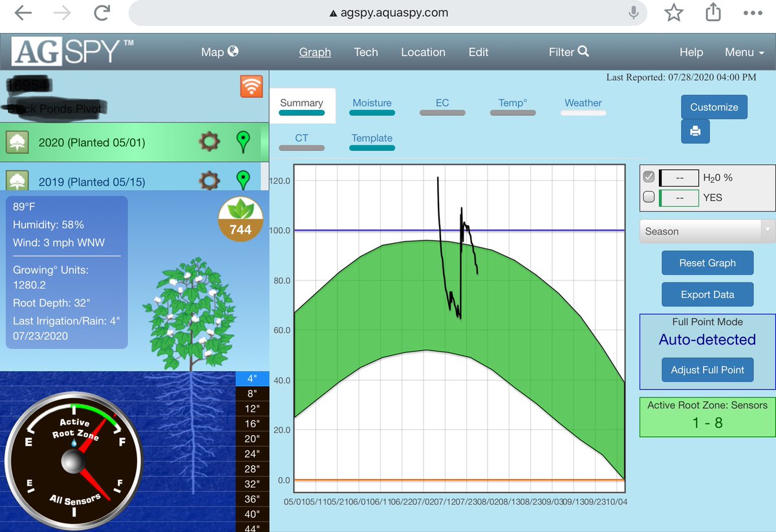
Task: Click the Growing° Units 1280.2 text
Action: pyautogui.click(x=50, y=277)
